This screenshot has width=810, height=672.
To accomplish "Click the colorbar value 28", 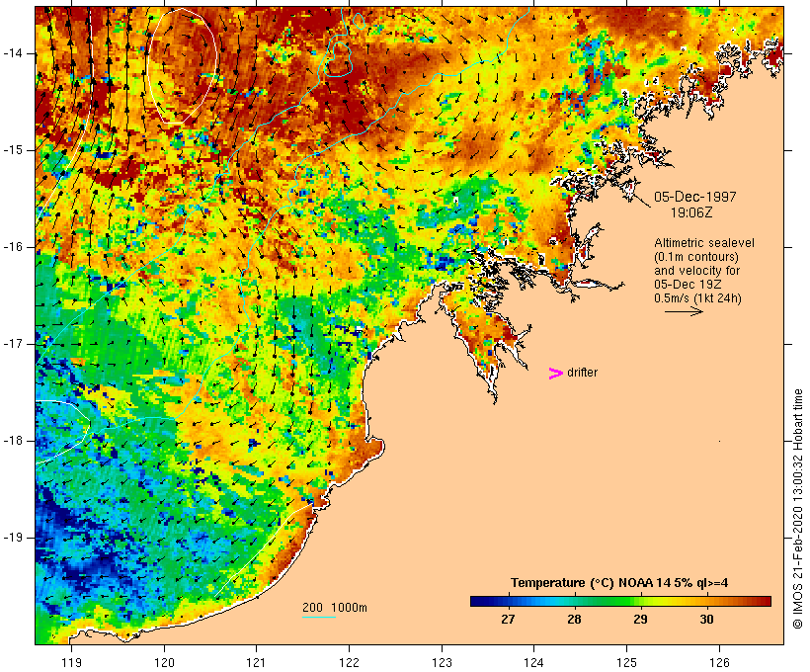I will pyautogui.click(x=574, y=619).
